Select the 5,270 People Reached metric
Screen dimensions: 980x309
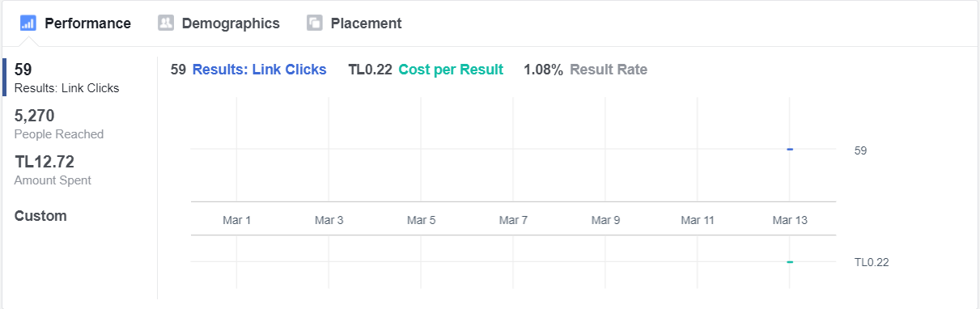pyautogui.click(x=59, y=124)
